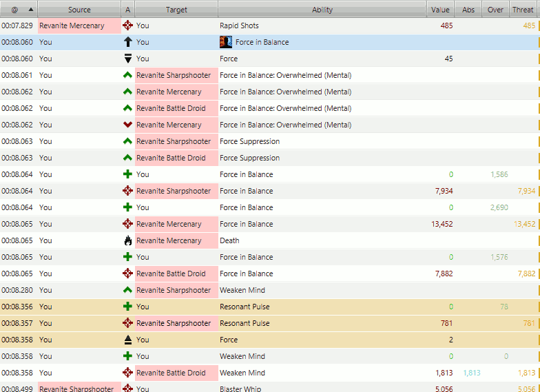Click the green heal cross in the Weaken Mind row
The height and width of the screenshot is (392, 540).
coord(128,355)
